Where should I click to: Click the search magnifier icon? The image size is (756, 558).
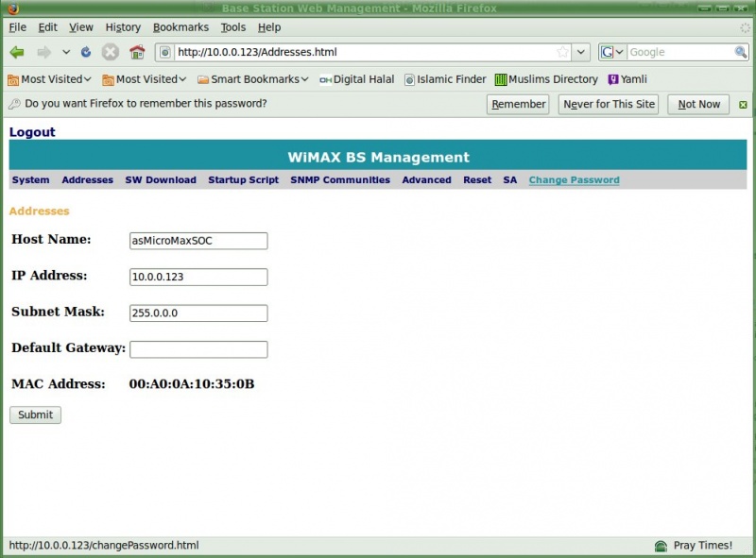tap(740, 52)
